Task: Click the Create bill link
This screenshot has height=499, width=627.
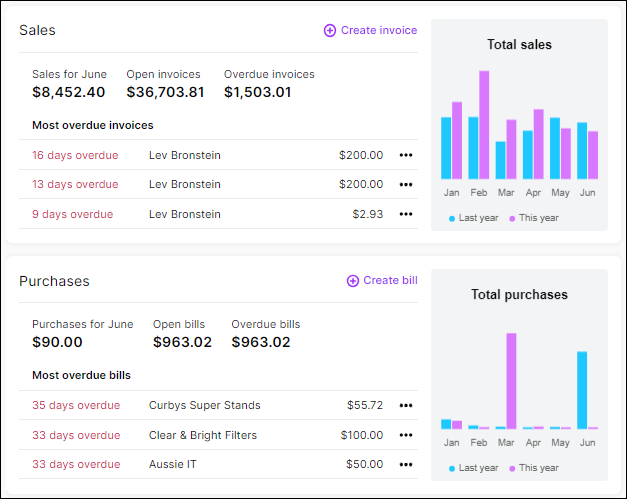Action: pos(390,281)
